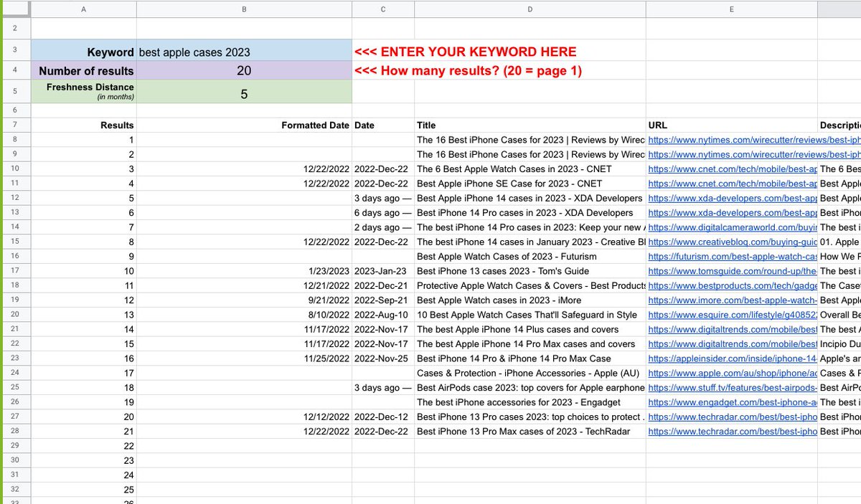Open the techradar.com link for result 20
The width and height of the screenshot is (861, 504).
(x=732, y=417)
